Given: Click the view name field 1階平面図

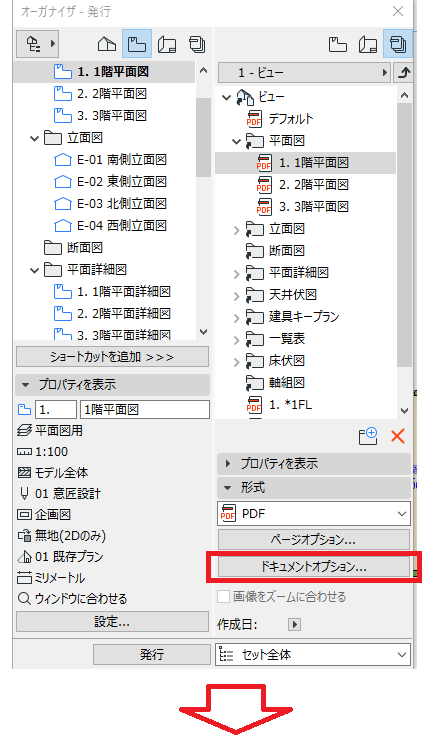Looking at the screenshot, I should (x=145, y=410).
